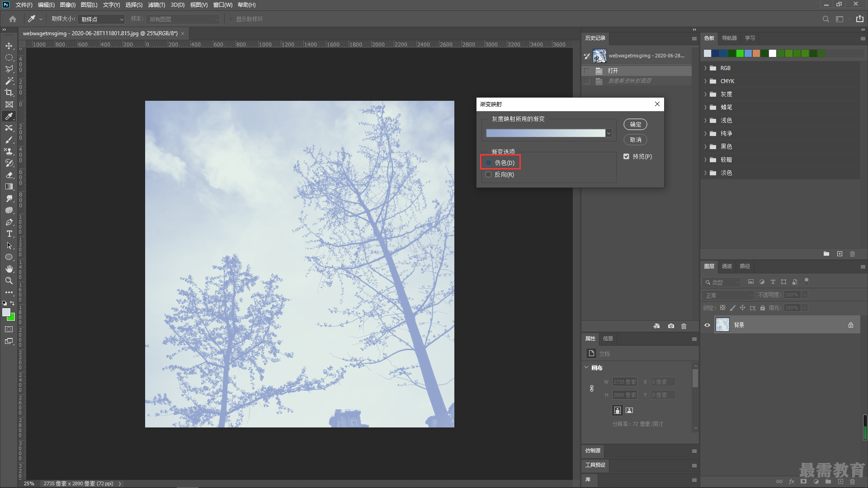868x488 pixels.
Task: Open the 取样大小 sample size dropdown
Action: tap(101, 19)
